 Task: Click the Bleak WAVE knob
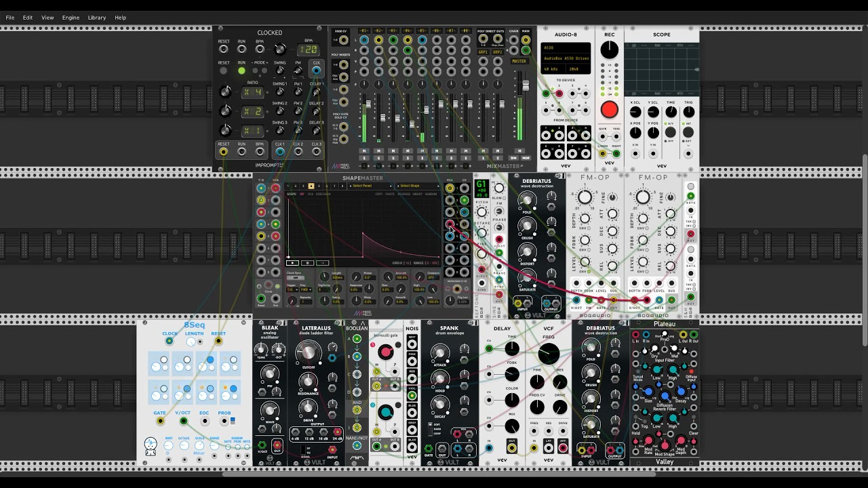tap(270, 409)
